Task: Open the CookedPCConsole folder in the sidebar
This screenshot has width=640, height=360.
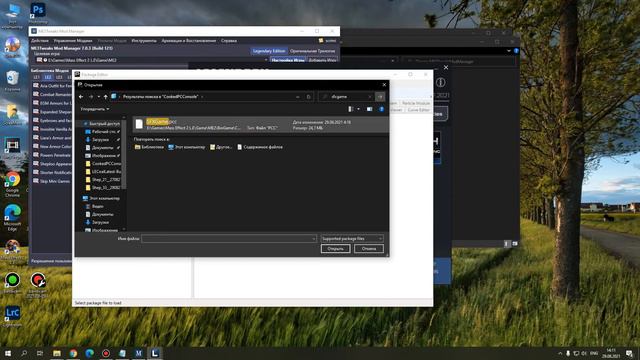Action: (x=103, y=163)
